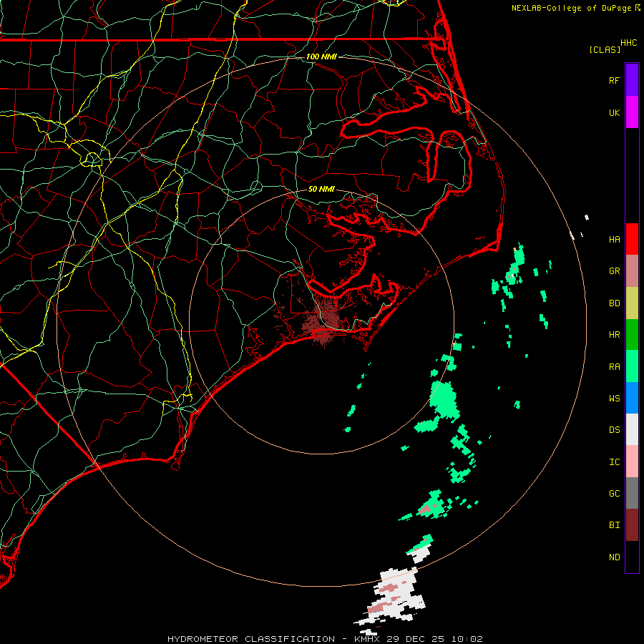The width and height of the screenshot is (644, 644).
Task: Click the DS white legend swatch
Action: tap(632, 429)
